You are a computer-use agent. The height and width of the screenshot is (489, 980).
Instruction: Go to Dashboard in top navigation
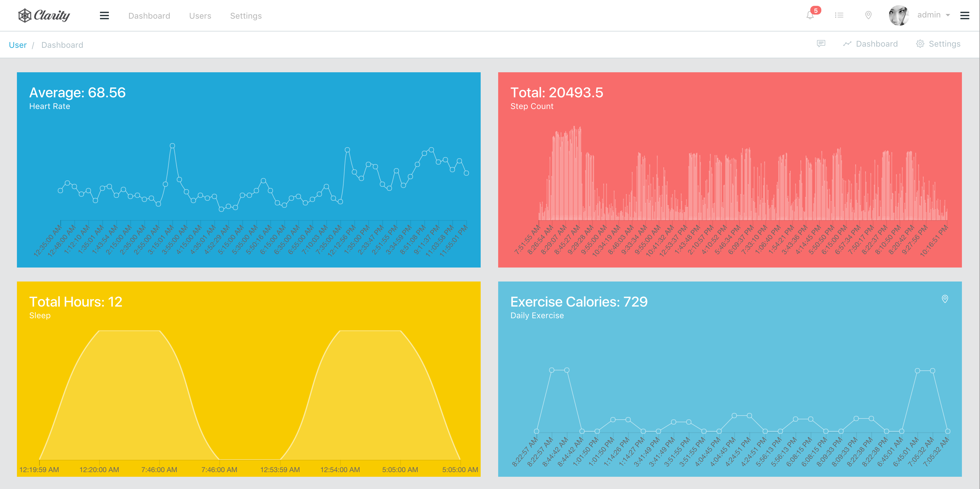tap(149, 16)
